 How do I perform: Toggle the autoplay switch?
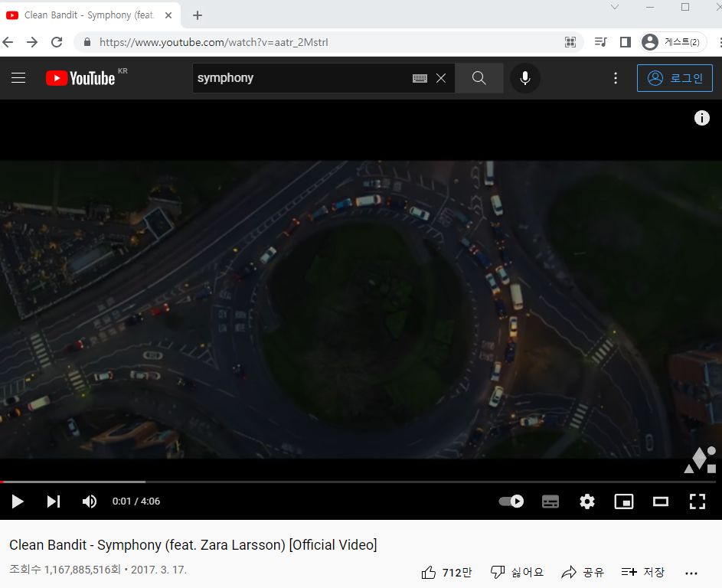point(511,501)
